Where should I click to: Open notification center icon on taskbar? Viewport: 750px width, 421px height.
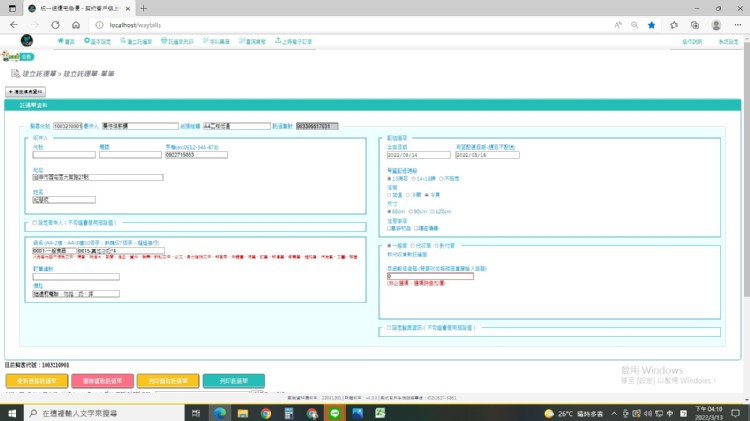pos(735,413)
